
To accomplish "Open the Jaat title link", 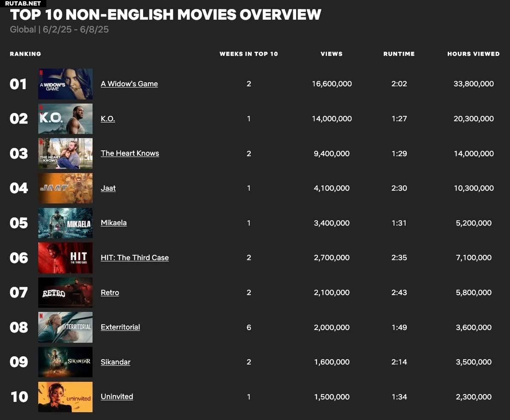I will point(108,188).
